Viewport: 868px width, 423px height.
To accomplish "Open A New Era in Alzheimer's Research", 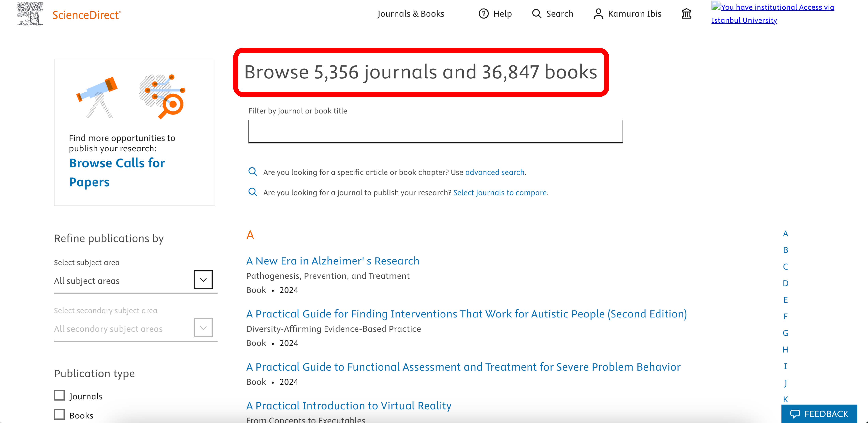I will (x=333, y=261).
